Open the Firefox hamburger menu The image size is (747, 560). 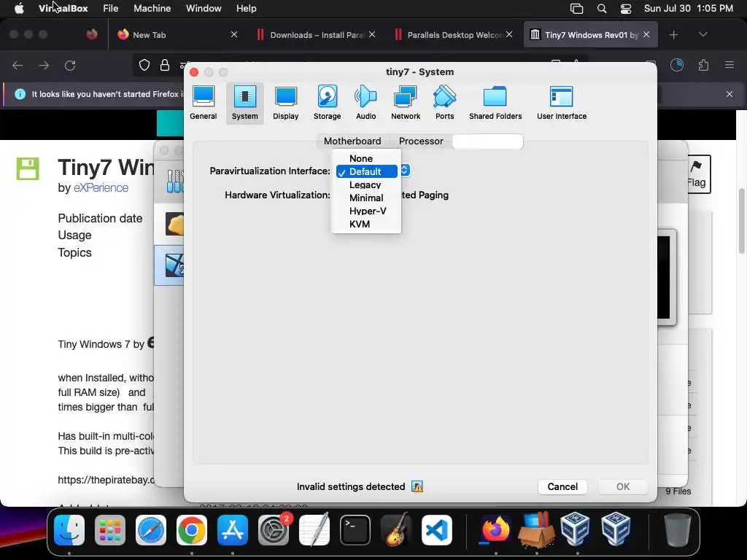[729, 65]
